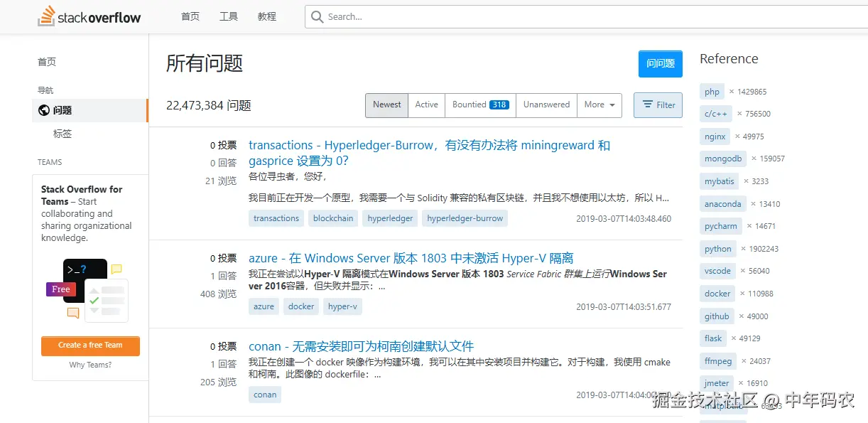The width and height of the screenshot is (868, 423).
Task: Click the vscode reference tag
Action: tap(717, 271)
